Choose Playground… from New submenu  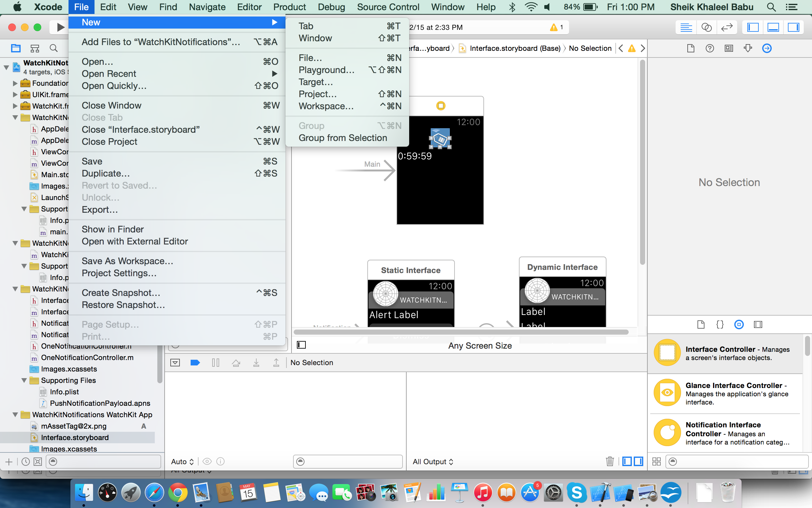[x=347, y=70]
